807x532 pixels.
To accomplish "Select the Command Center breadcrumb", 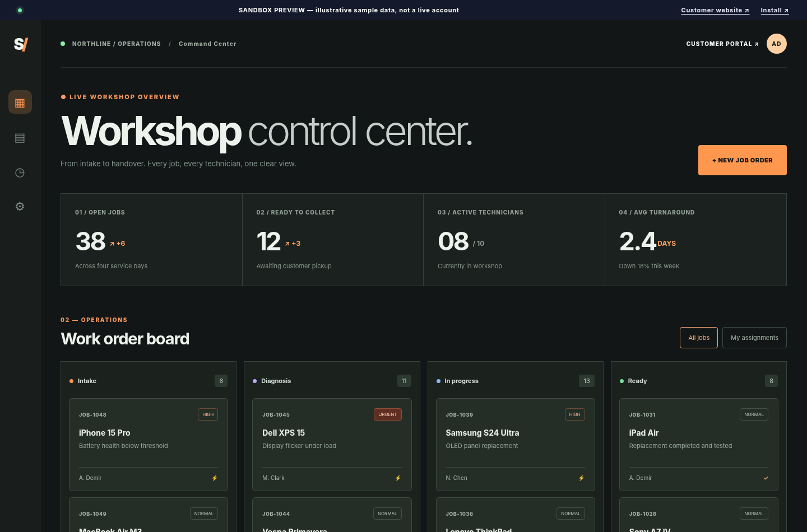I will (207, 44).
